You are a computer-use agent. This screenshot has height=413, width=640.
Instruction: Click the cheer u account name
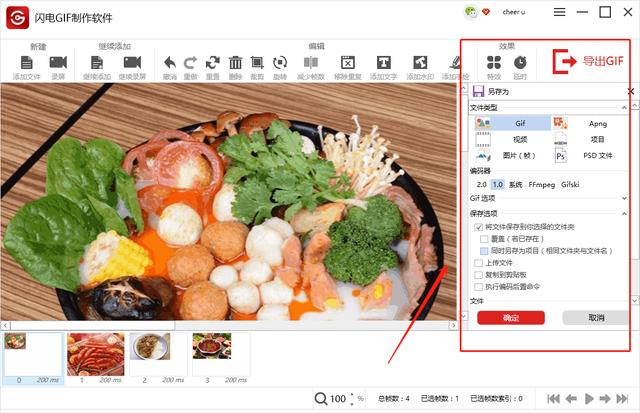click(x=514, y=12)
